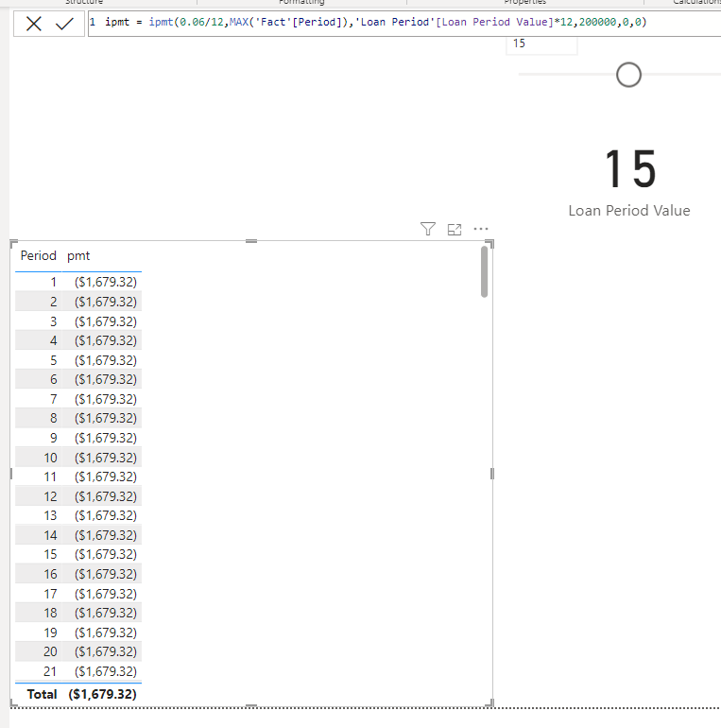Image resolution: width=721 pixels, height=728 pixels.
Task: Click the Focus mode icon
Action: [455, 230]
